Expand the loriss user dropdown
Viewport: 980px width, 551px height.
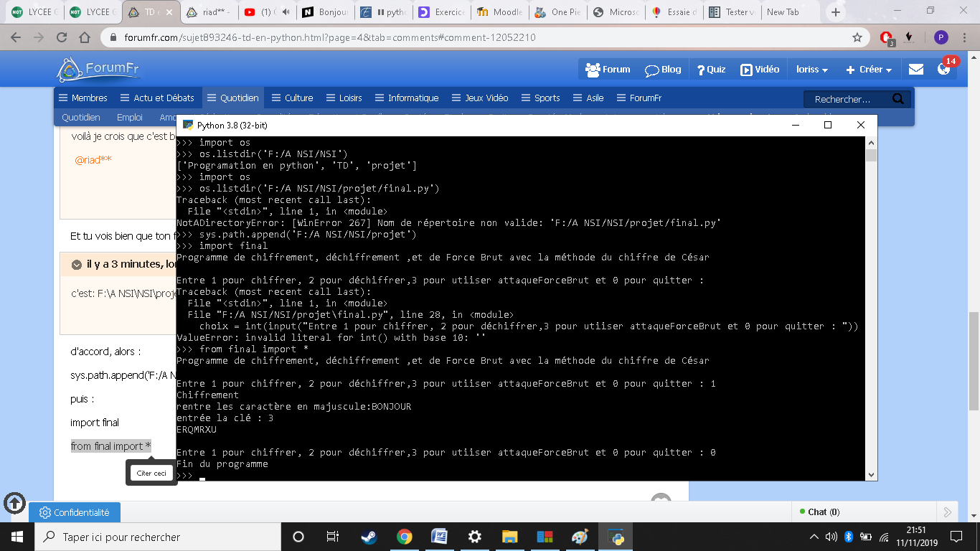point(812,70)
